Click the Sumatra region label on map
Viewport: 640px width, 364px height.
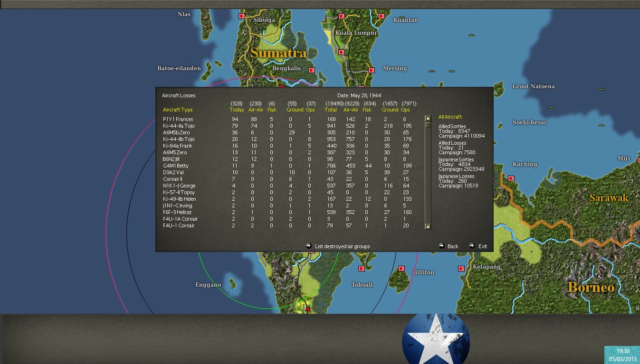click(x=278, y=53)
